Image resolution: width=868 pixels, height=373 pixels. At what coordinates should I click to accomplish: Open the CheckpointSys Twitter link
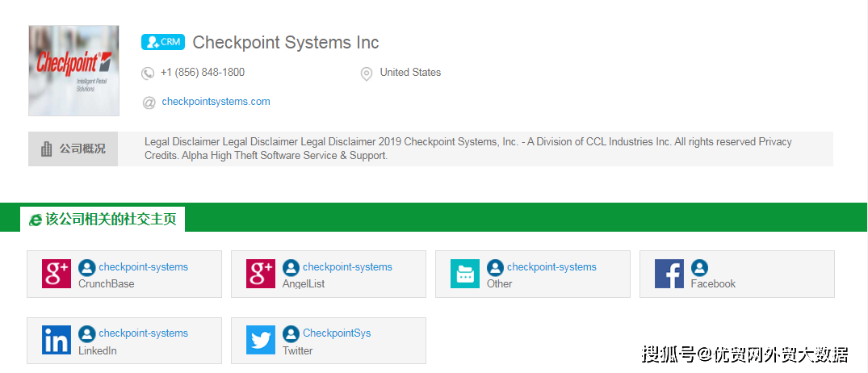point(337,333)
